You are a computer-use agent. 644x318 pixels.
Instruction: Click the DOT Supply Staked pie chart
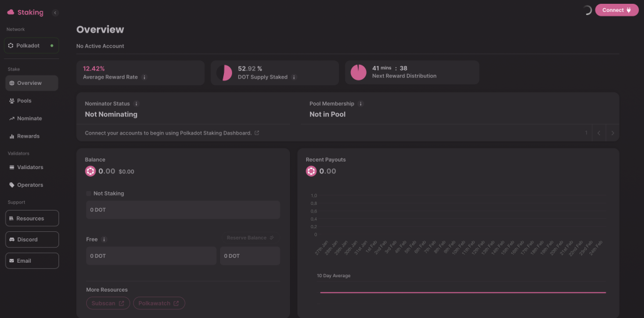click(225, 73)
